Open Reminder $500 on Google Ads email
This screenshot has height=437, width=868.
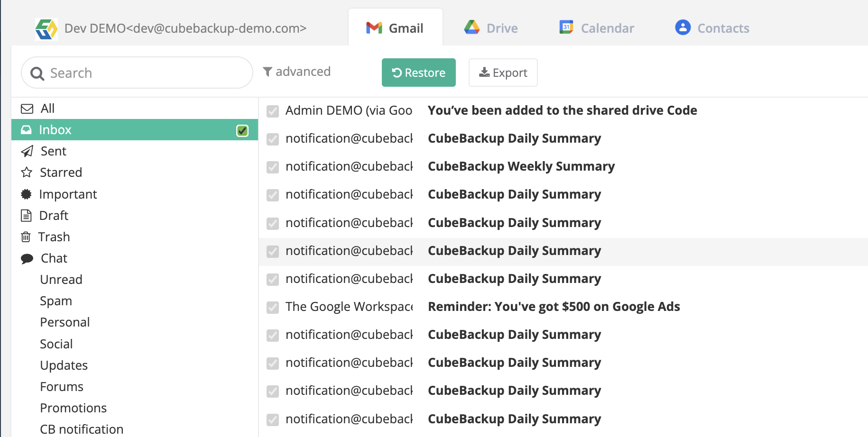coord(554,307)
